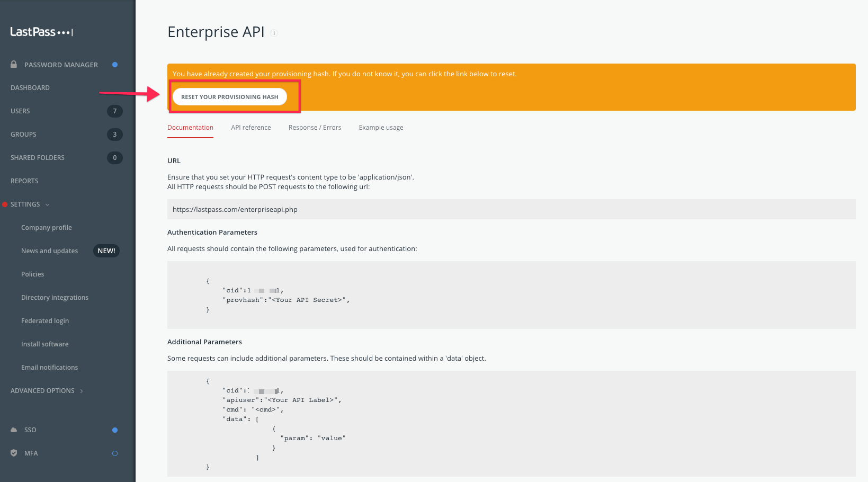Viewport: 868px width, 482px height.
Task: Collapse the Settings section chevron
Action: coord(48,204)
